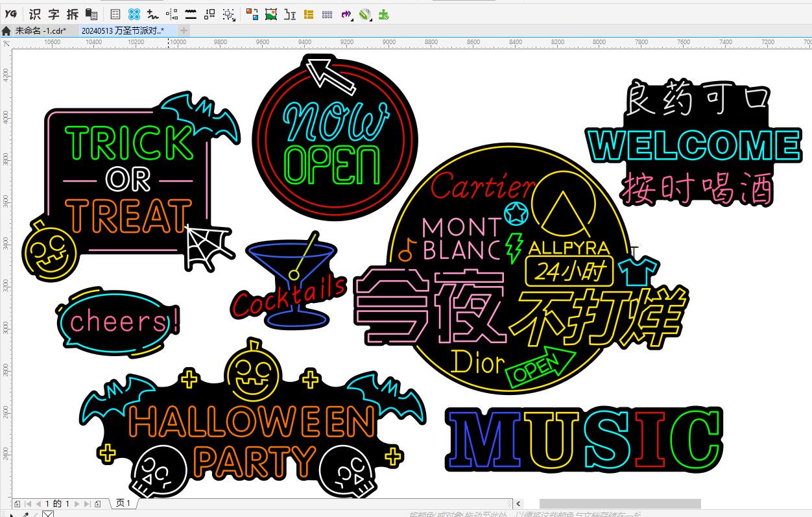
Task: Select the WELCOME neon text object
Action: point(693,145)
